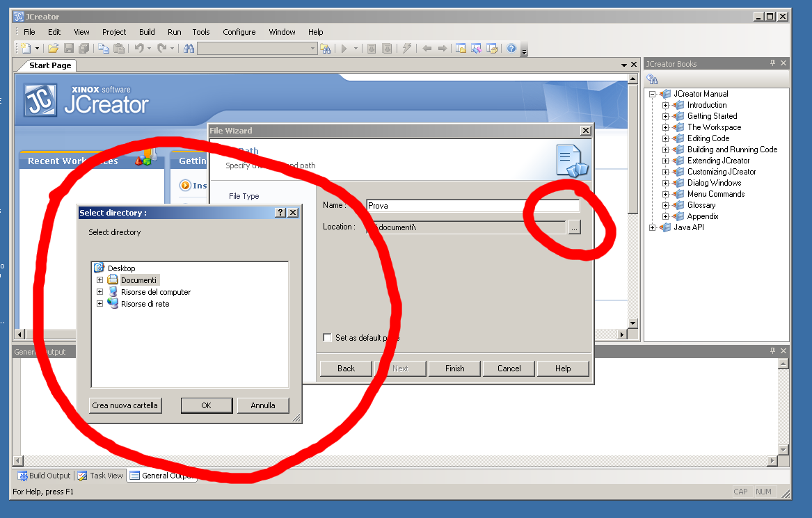Expand the Getting Started book
The width and height of the screenshot is (812, 518).
tap(665, 116)
